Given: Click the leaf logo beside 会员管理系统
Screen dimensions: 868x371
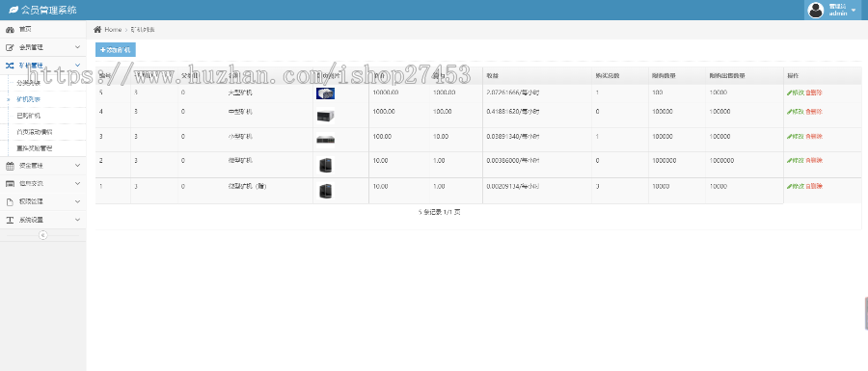Looking at the screenshot, I should [x=14, y=10].
